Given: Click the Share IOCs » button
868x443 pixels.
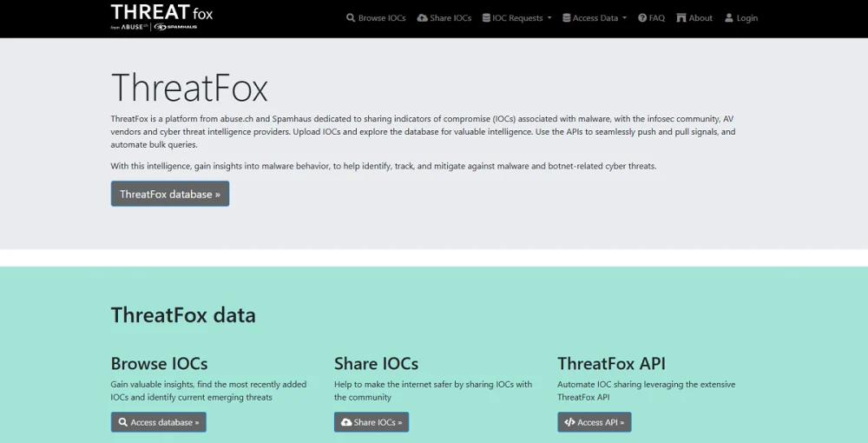Looking at the screenshot, I should pos(372,422).
